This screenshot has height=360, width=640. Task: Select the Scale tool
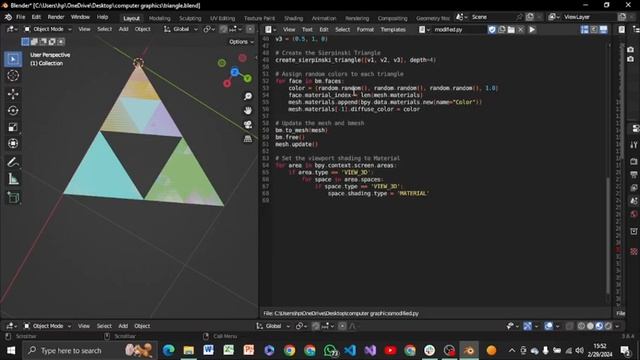(13, 127)
